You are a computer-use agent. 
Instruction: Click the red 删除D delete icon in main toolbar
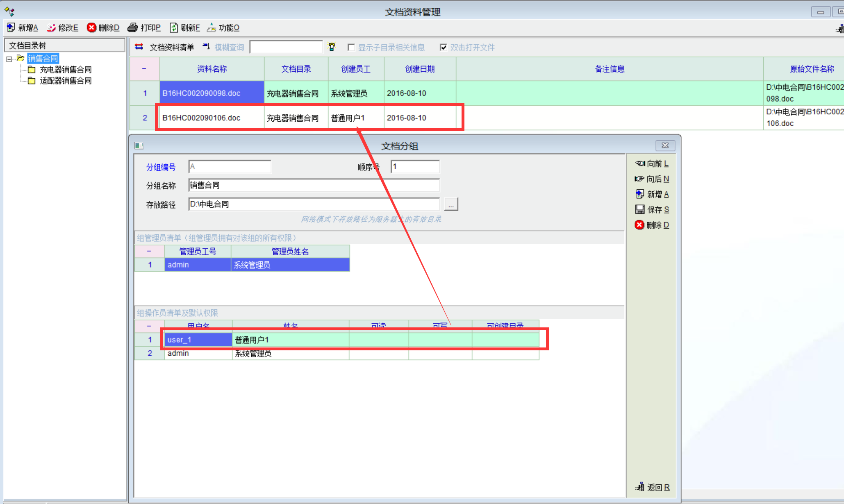coord(91,27)
